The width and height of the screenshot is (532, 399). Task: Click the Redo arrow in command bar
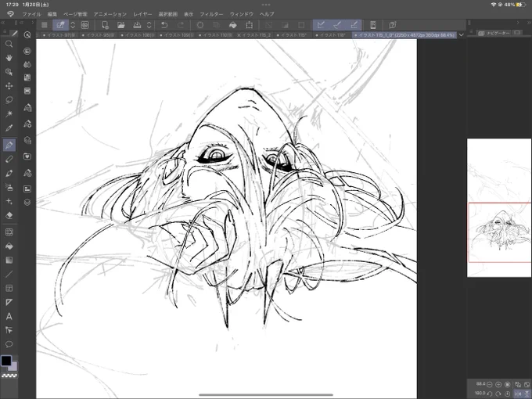pyautogui.click(x=181, y=25)
